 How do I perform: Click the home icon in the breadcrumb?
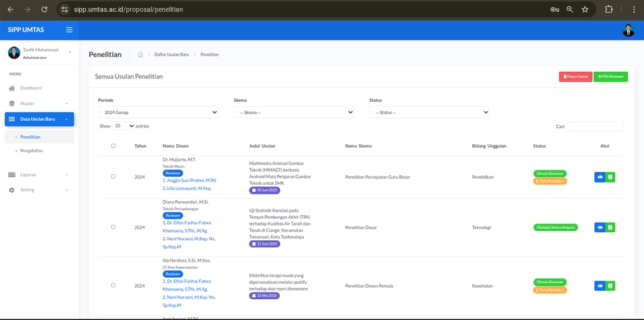(x=140, y=54)
